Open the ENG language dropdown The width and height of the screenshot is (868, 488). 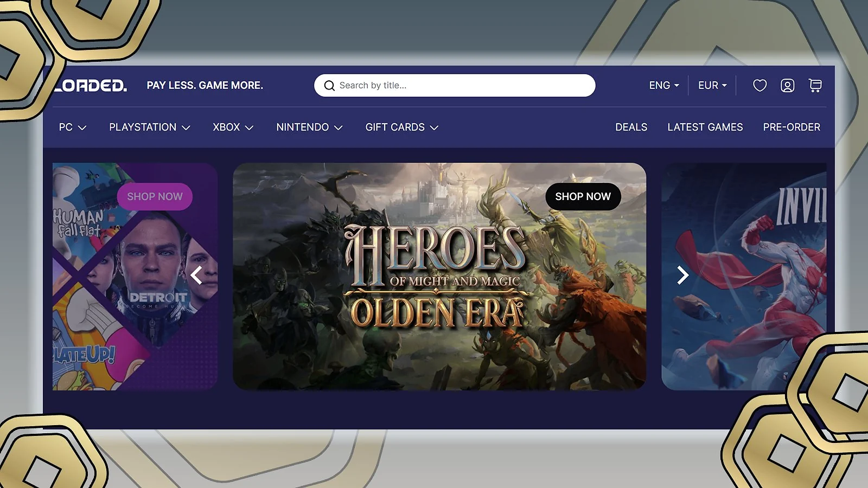click(x=664, y=86)
